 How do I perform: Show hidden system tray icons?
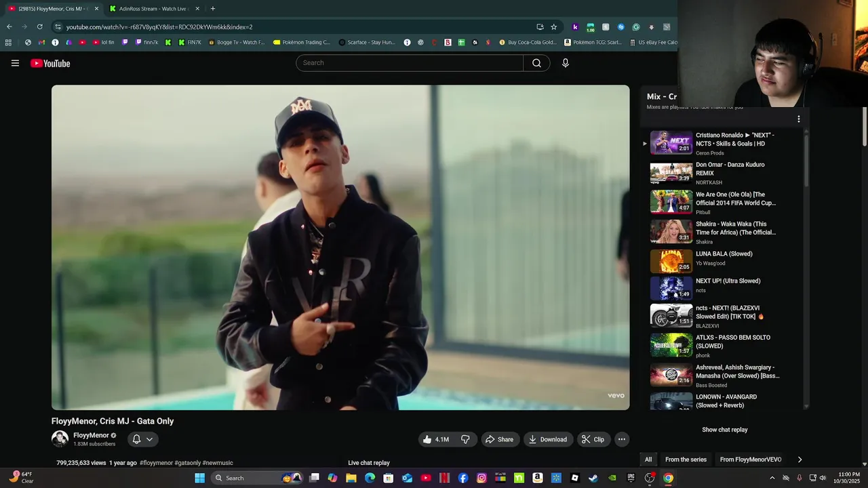click(x=772, y=478)
